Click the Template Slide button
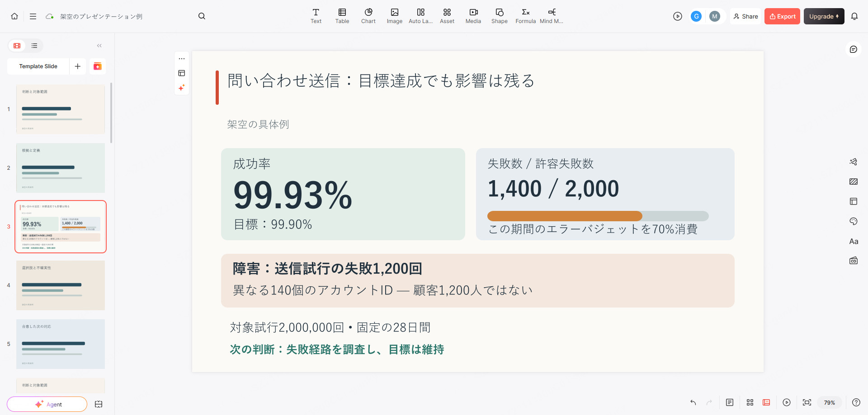 coord(38,66)
